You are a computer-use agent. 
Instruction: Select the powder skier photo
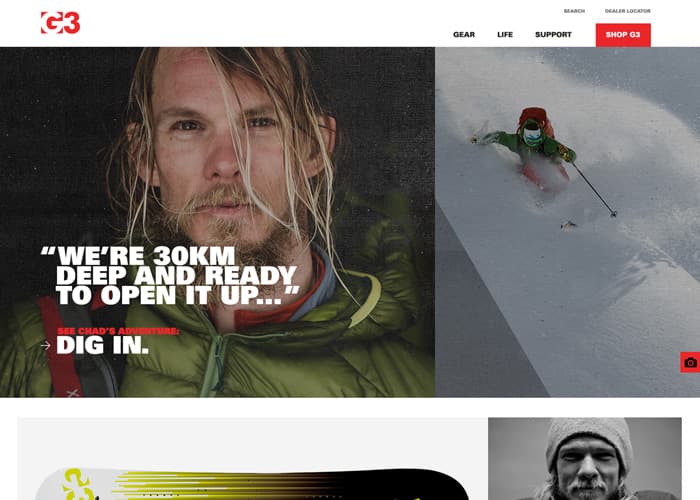coord(567,222)
